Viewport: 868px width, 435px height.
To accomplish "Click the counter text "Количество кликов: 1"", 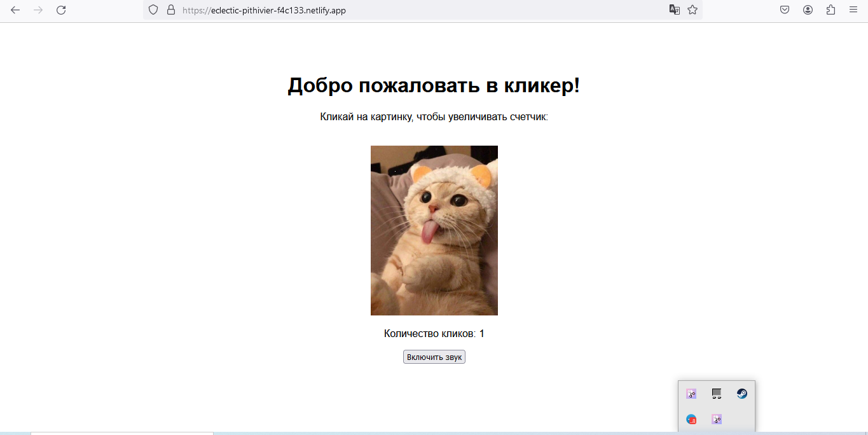I will pyautogui.click(x=434, y=334).
